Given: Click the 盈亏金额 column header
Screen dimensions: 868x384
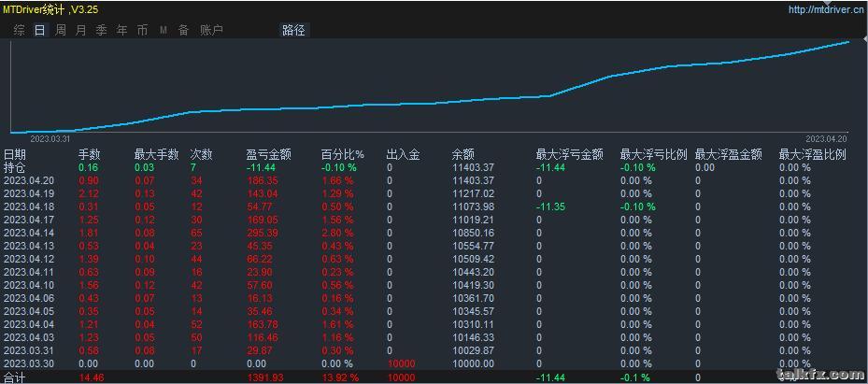Looking at the screenshot, I should pos(269,154).
